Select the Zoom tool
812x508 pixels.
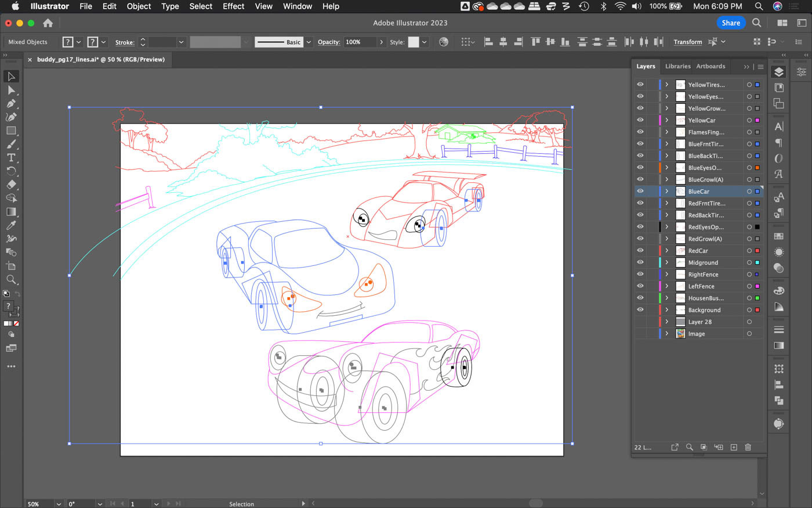(x=11, y=279)
